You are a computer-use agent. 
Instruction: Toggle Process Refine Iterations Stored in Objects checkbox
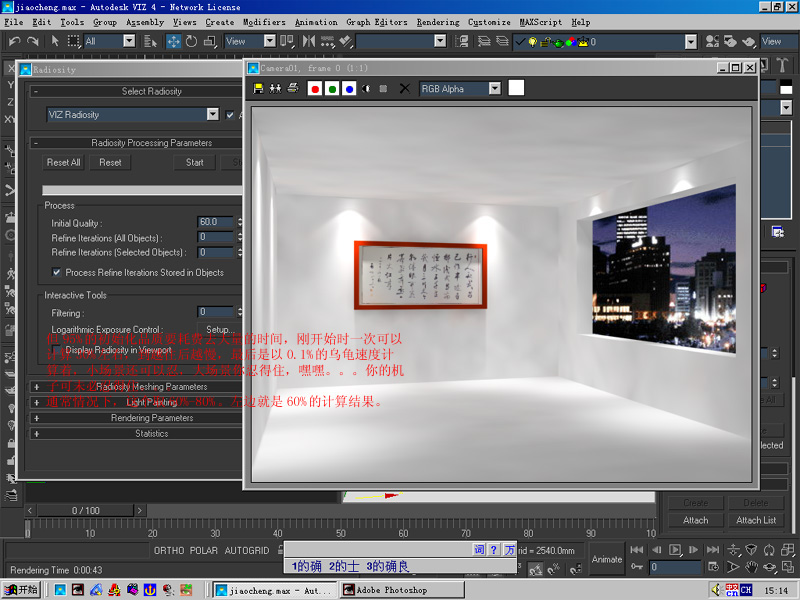(57, 272)
